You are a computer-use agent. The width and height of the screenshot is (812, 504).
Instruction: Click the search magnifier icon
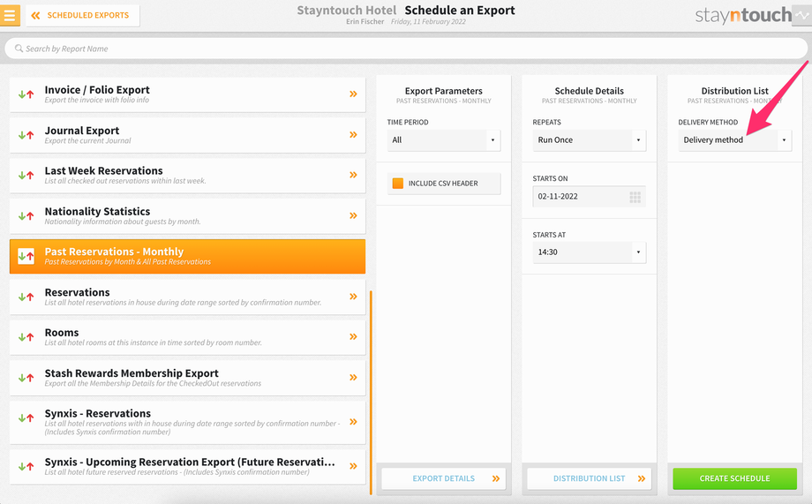(x=19, y=49)
